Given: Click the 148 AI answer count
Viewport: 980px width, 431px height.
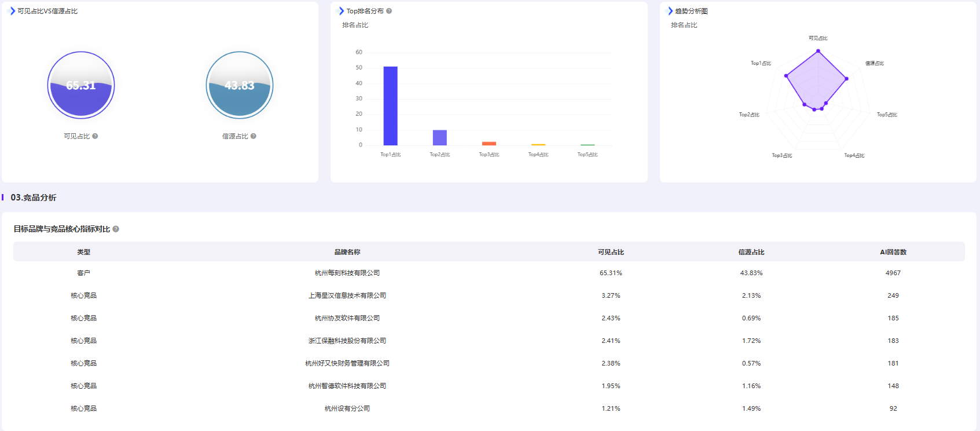Looking at the screenshot, I should click(x=893, y=386).
